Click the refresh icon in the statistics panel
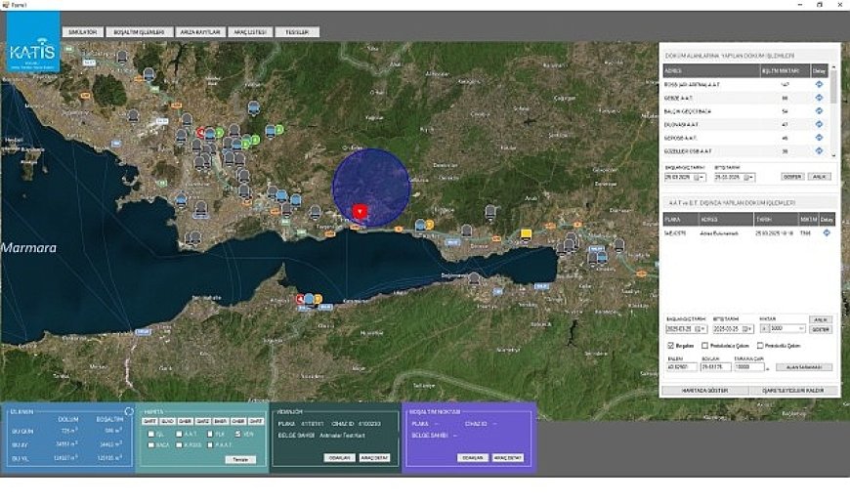The image size is (850, 504). coord(128,411)
